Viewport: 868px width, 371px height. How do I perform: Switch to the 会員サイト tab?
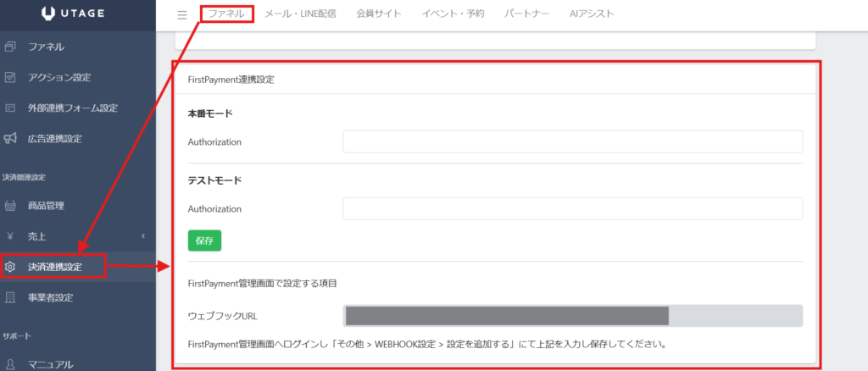[379, 14]
